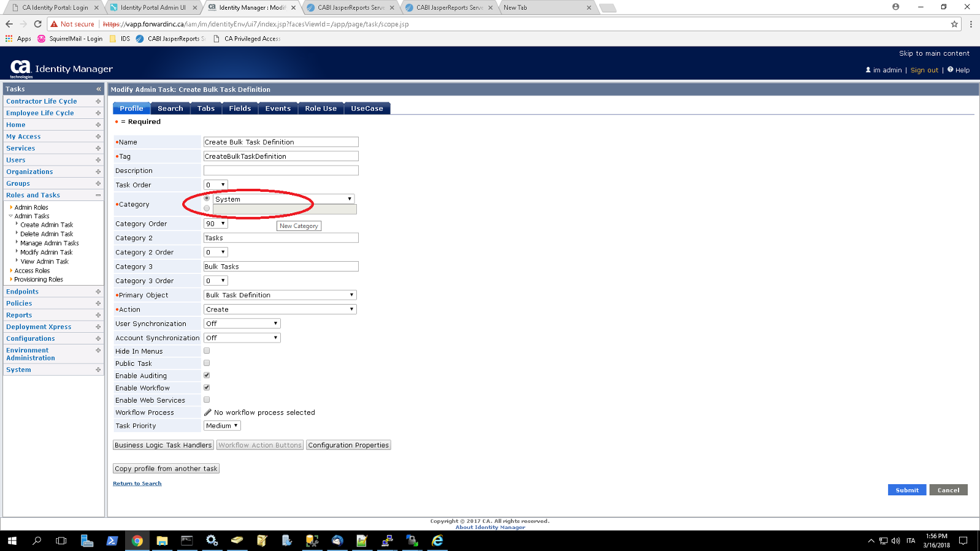Click the Sign out link
The image size is (980, 551).
pos(924,70)
